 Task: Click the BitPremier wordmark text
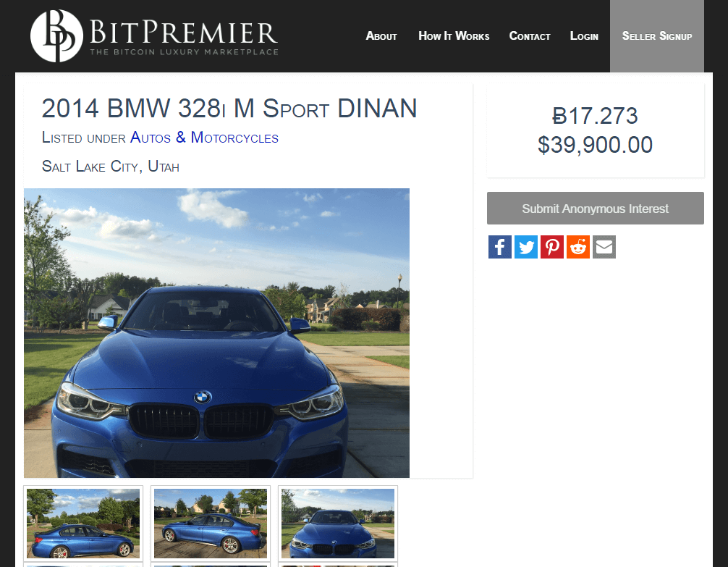click(183, 32)
